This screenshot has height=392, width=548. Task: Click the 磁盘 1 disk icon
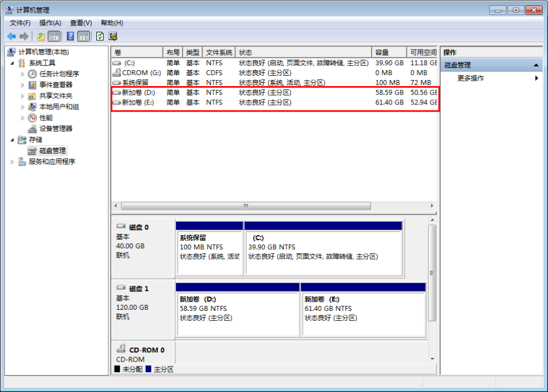click(x=121, y=288)
